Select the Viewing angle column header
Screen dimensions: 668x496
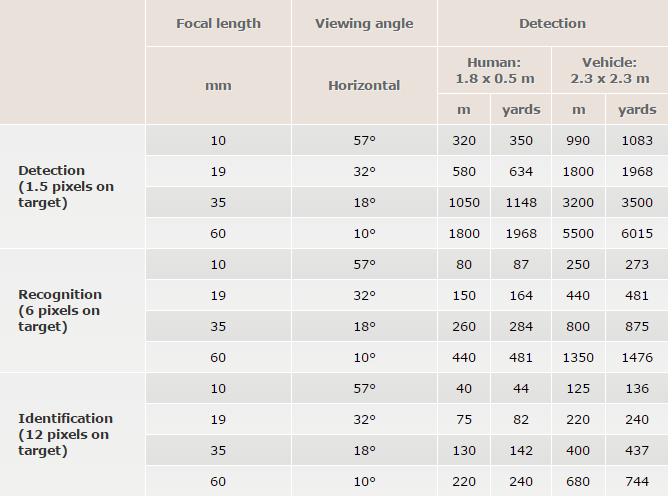point(364,23)
